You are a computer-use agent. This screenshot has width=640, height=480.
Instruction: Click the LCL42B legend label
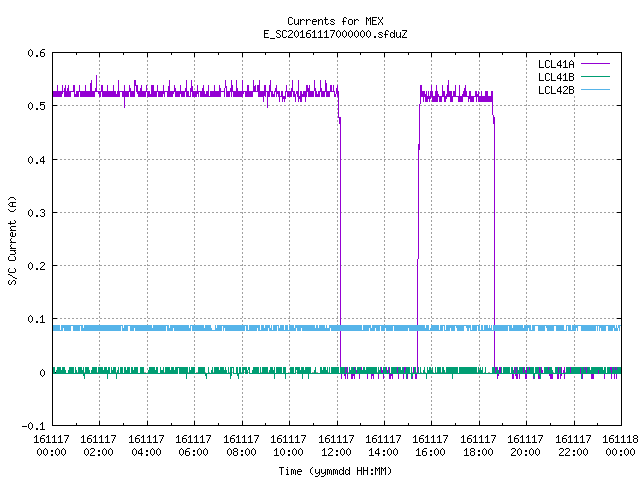(x=556, y=90)
